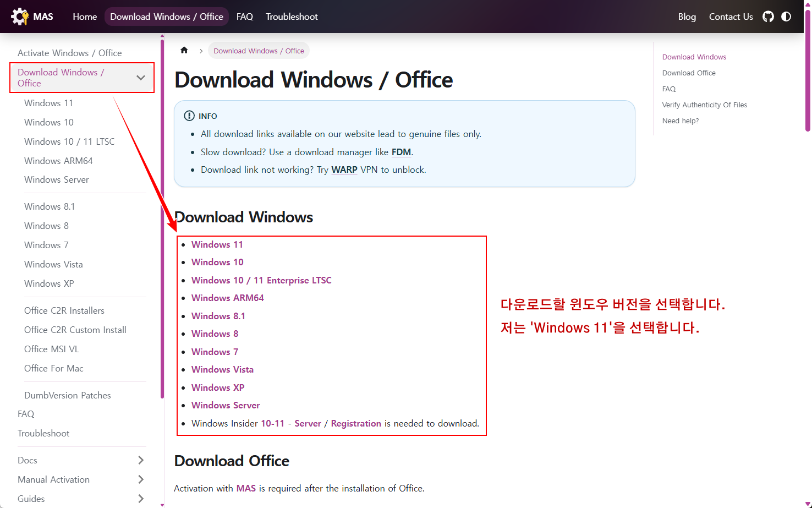812x508 pixels.
Task: Click the MAS brand text in navbar
Action: click(43, 17)
